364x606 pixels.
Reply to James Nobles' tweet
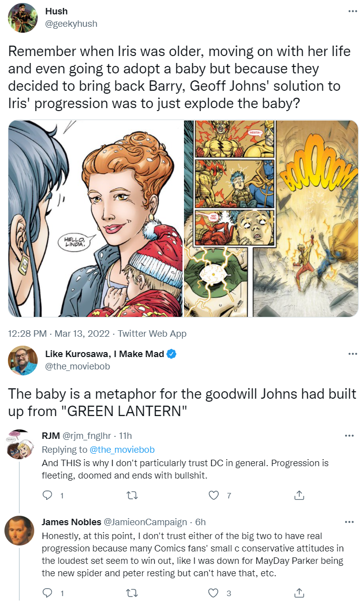(47, 593)
